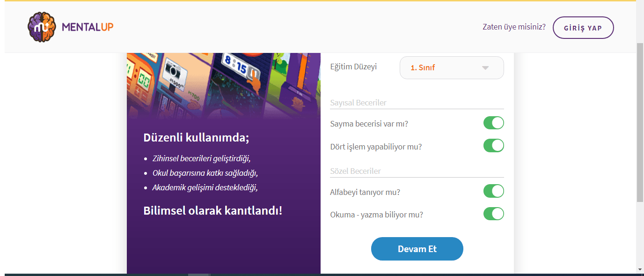Viewport: 644px width, 276px height.
Task: Click the Eğitim Düzeyi label
Action: [x=353, y=67]
